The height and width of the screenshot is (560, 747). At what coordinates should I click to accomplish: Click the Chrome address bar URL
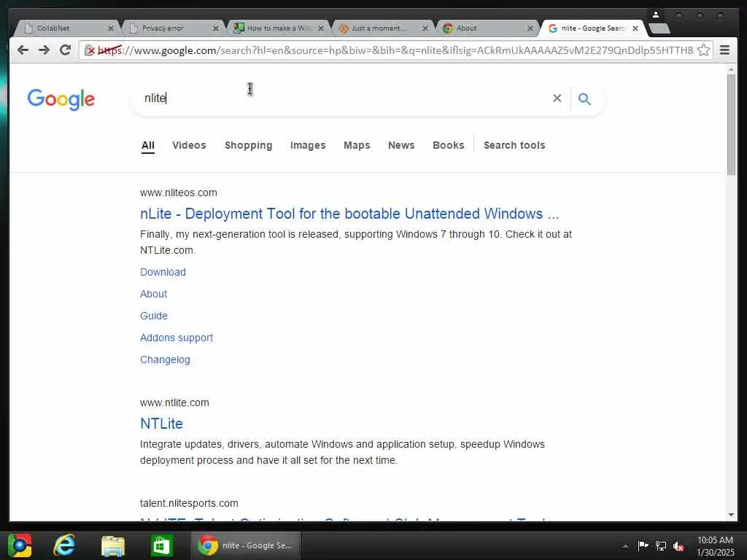[x=395, y=50]
